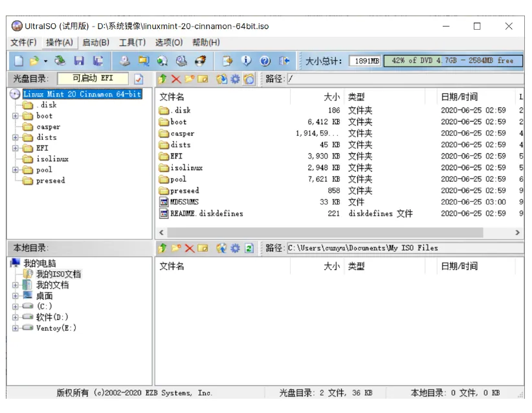
Task: Click the Open CD/DVD disc icon with green arrow
Action: [x=60, y=61]
